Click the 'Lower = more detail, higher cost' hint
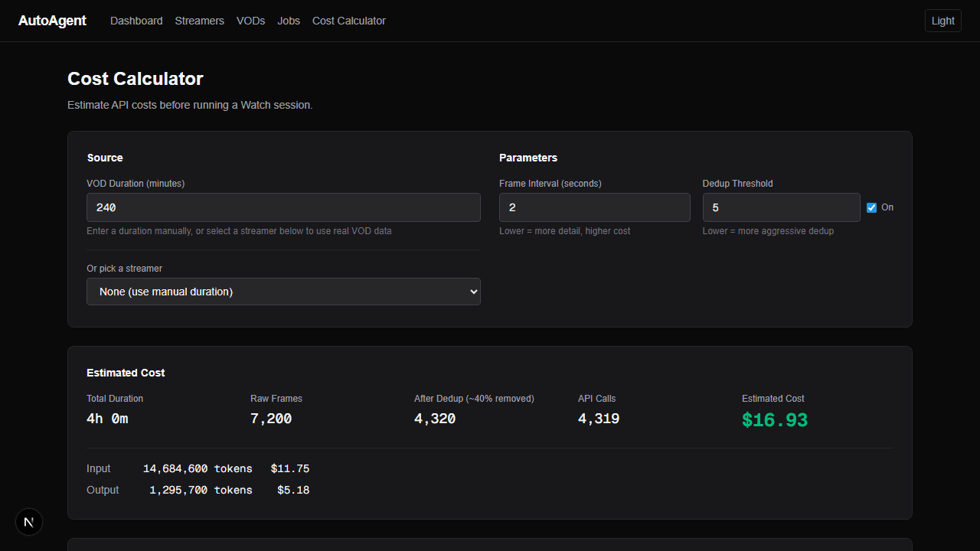The height and width of the screenshot is (551, 980). [x=565, y=231]
